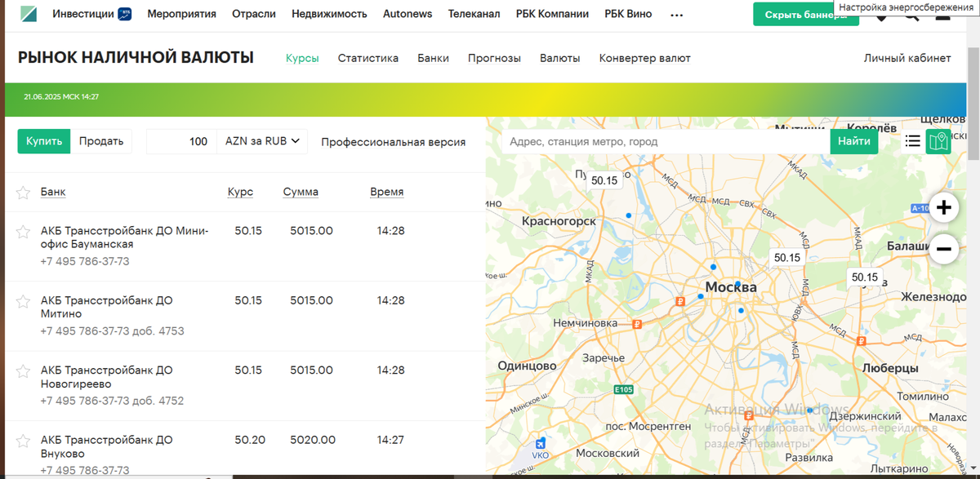Select the 50.15 marker left of МКАД east

787,257
